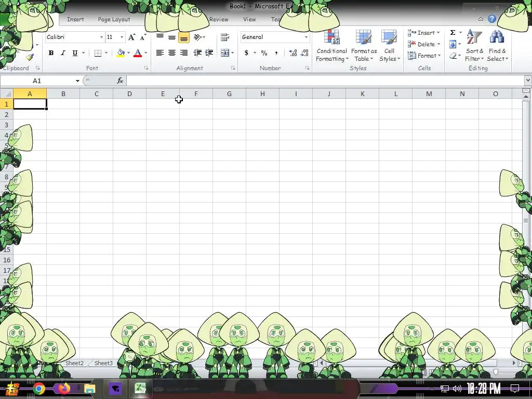Apply yellow fill color bucket
Image resolution: width=532 pixels, height=399 pixels.
tap(121, 53)
